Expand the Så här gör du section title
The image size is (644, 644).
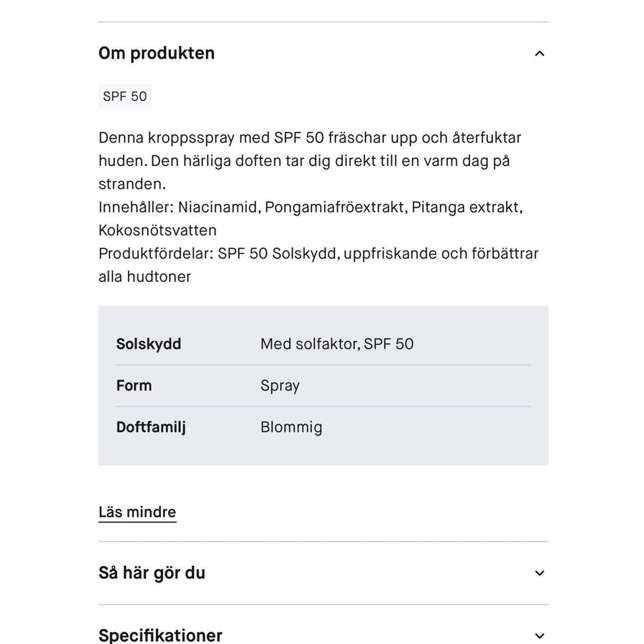pyautogui.click(x=152, y=573)
